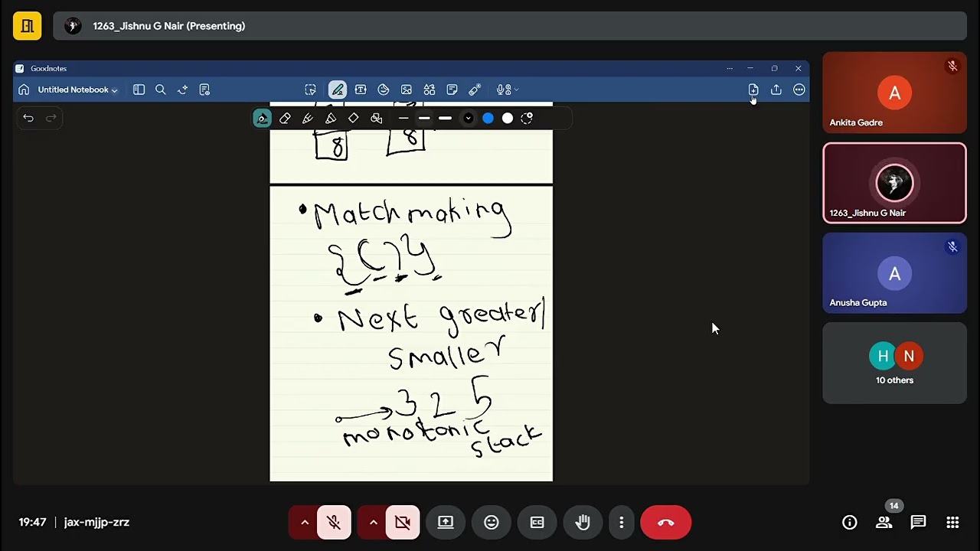Select the shape diamond tool
This screenshot has width=980, height=551.
(353, 118)
